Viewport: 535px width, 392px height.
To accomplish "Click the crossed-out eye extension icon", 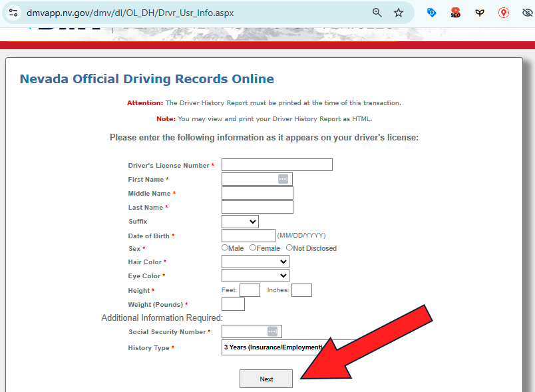I will (528, 13).
